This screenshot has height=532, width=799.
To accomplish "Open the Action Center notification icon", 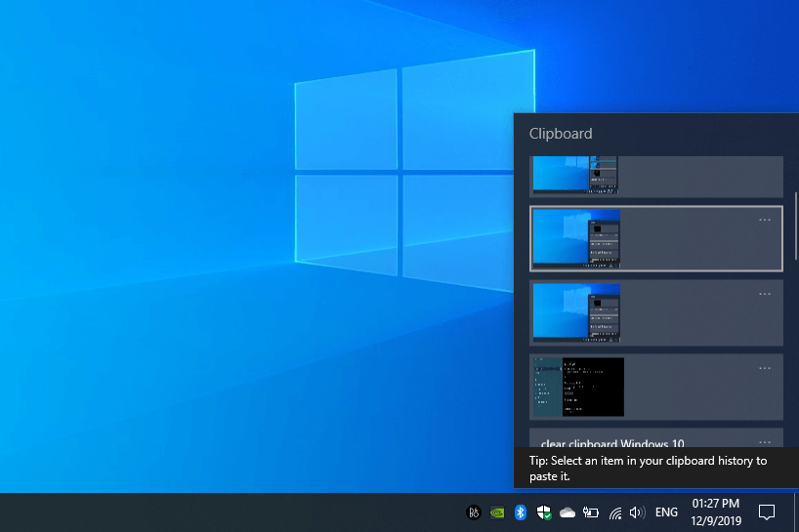I will tap(767, 512).
